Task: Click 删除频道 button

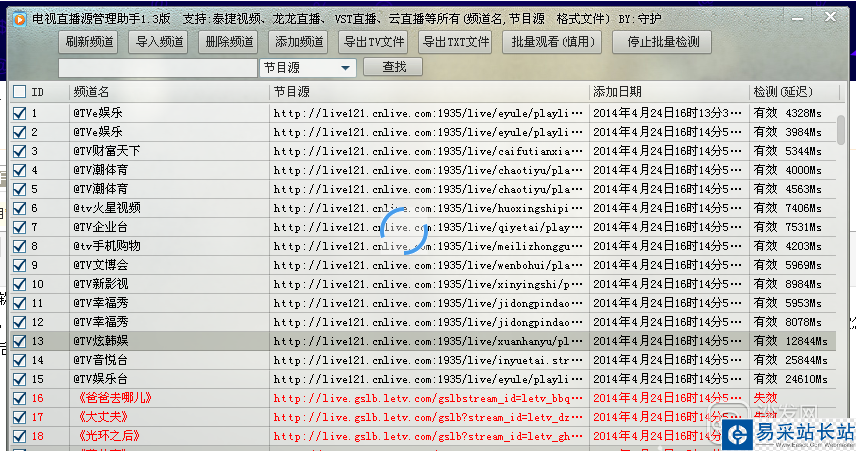Action: pos(228,42)
